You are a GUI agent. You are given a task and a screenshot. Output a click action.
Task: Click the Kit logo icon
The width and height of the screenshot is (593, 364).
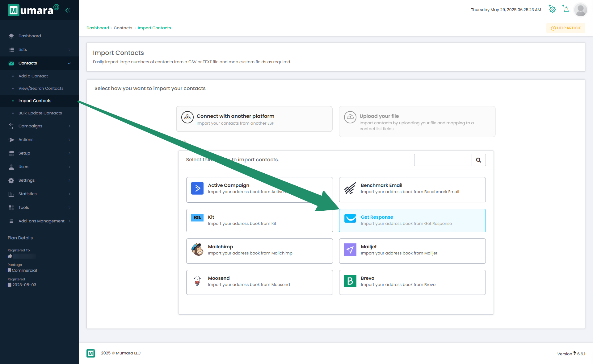pyautogui.click(x=197, y=218)
